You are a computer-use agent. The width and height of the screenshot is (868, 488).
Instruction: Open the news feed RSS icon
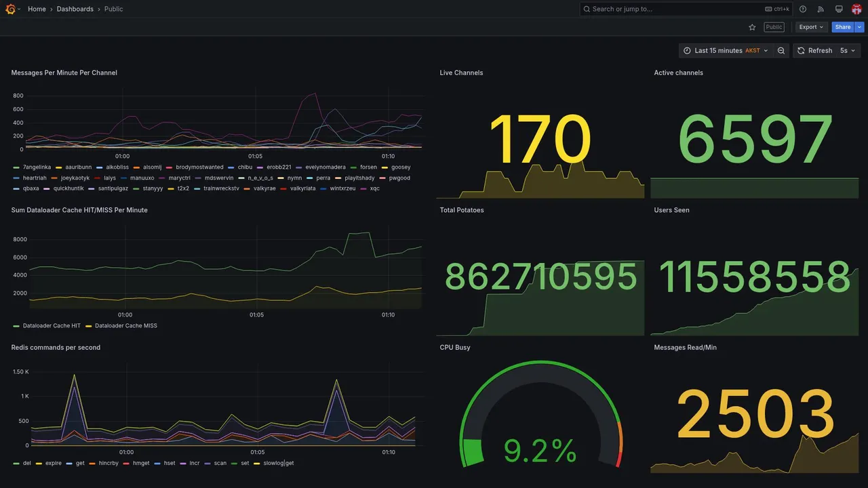[x=821, y=9]
